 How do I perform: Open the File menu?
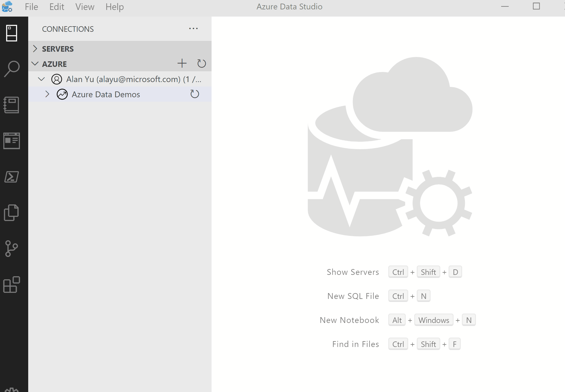tap(31, 7)
